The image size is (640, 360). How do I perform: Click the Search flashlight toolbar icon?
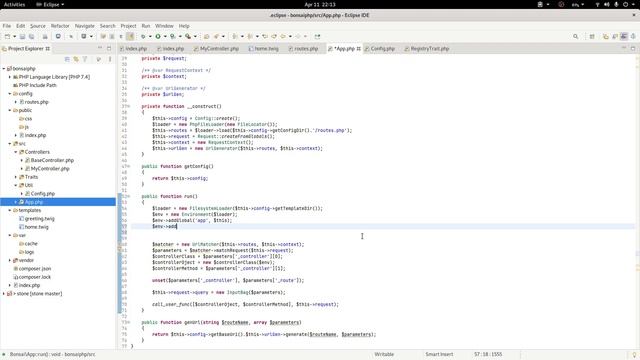[216, 36]
